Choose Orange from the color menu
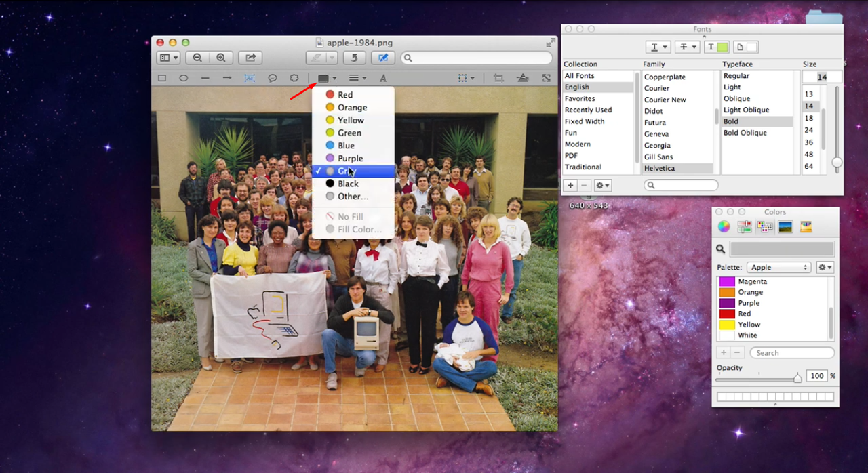 click(x=353, y=107)
